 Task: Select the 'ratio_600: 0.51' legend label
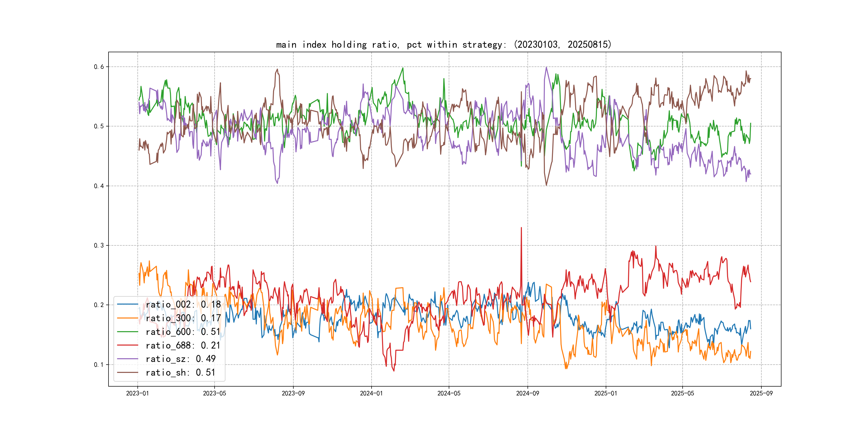183,332
